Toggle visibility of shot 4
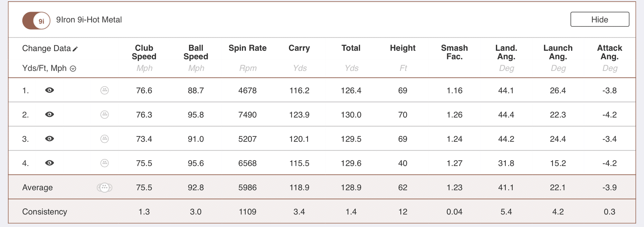This screenshot has height=227, width=644. (50, 163)
